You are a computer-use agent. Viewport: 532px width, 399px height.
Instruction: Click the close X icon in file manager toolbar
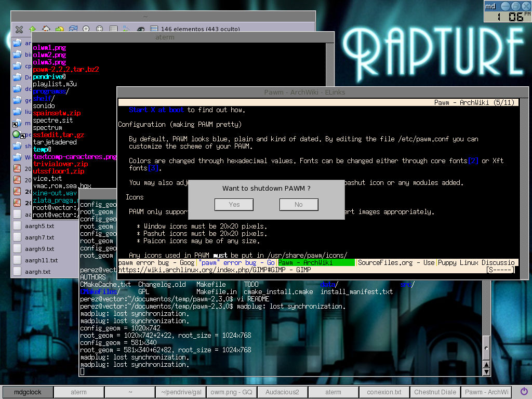point(19,29)
